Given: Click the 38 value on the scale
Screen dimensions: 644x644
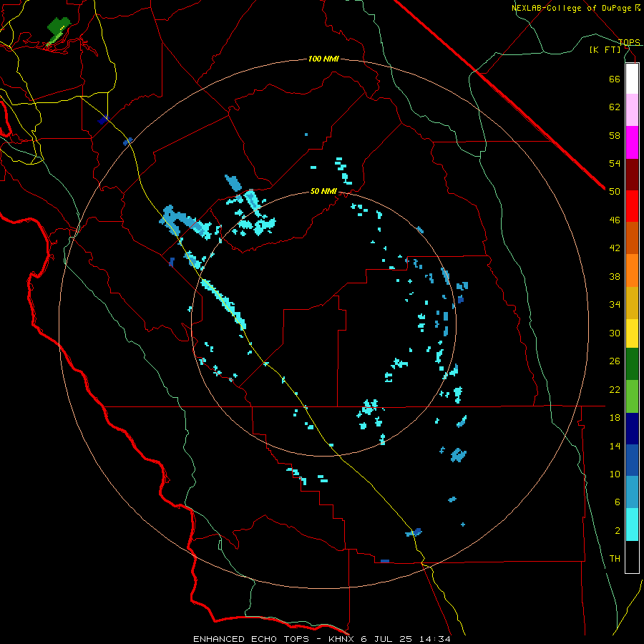Looking at the screenshot, I should (x=615, y=276).
